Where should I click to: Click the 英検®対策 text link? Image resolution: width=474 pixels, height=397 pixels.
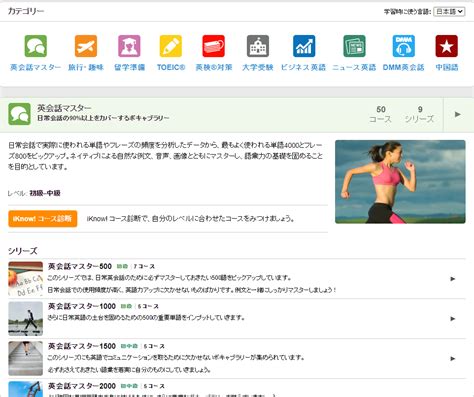coord(214,67)
